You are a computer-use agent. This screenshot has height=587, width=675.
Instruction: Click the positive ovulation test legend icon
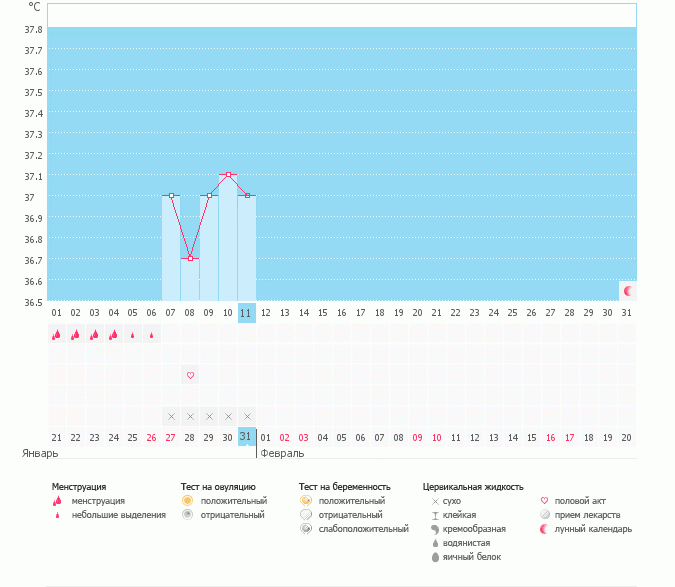(x=187, y=500)
